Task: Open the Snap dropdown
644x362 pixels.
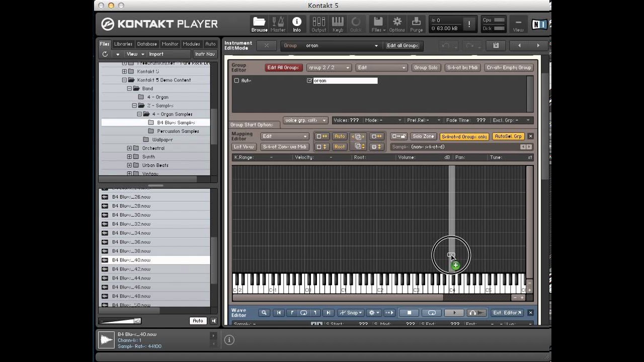Action: (x=351, y=313)
